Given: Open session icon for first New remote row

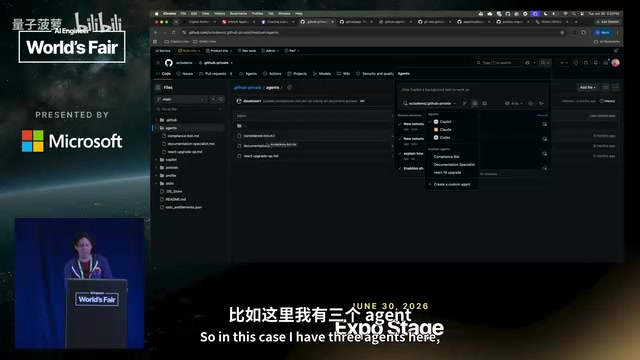Looking at the screenshot, I should click(544, 124).
